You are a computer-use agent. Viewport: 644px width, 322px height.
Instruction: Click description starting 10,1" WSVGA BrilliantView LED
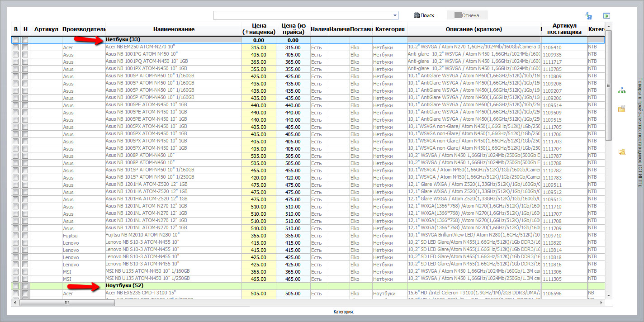(x=474, y=236)
